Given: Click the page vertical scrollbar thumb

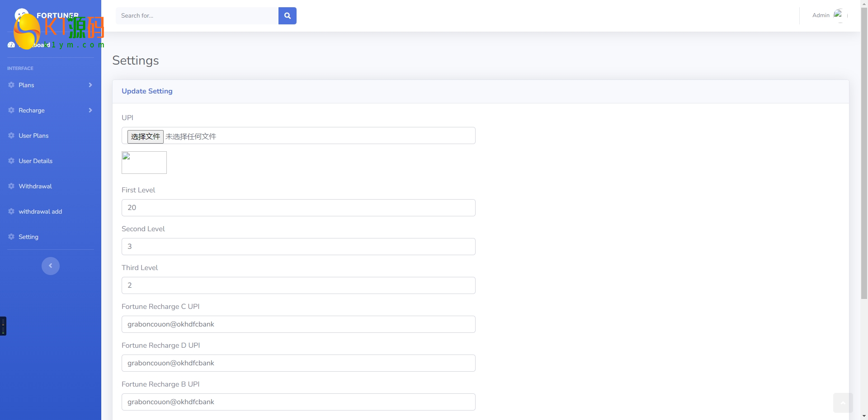Looking at the screenshot, I should (x=864, y=154).
